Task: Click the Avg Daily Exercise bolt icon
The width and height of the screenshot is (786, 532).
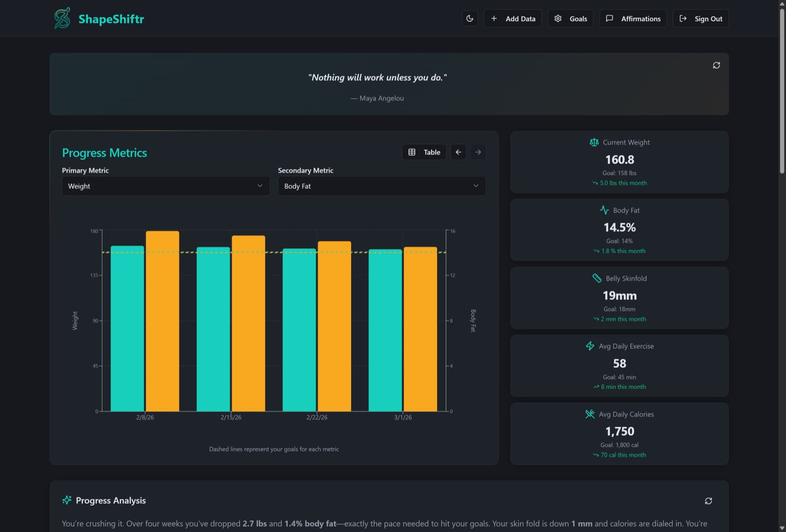Action: (x=590, y=346)
